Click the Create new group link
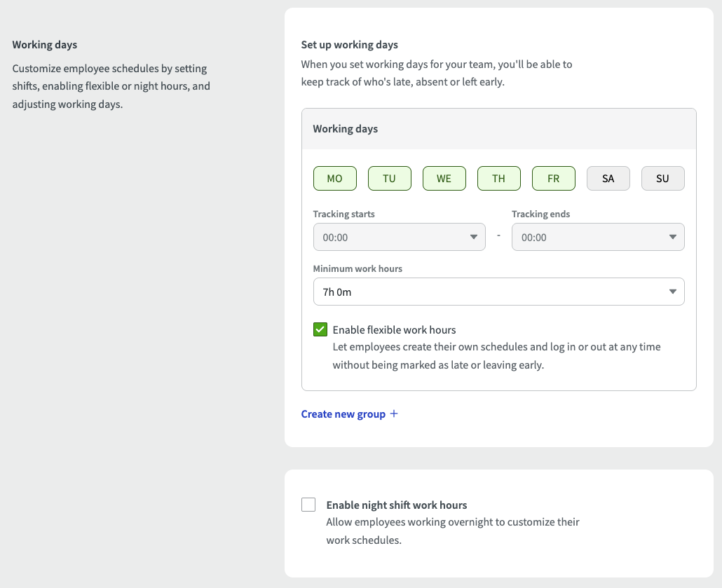722x588 pixels. pos(343,414)
